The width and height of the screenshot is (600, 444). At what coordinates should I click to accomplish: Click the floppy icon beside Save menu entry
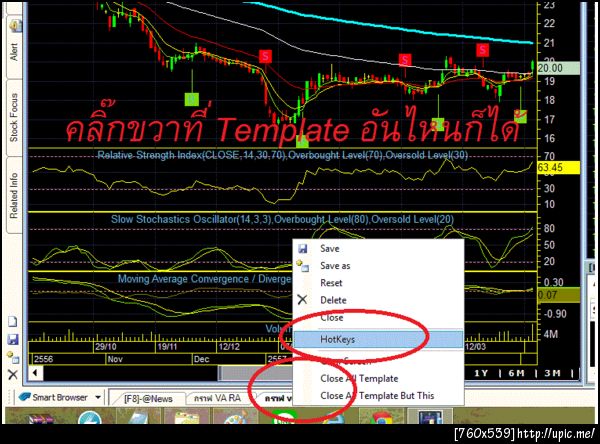[x=303, y=249]
